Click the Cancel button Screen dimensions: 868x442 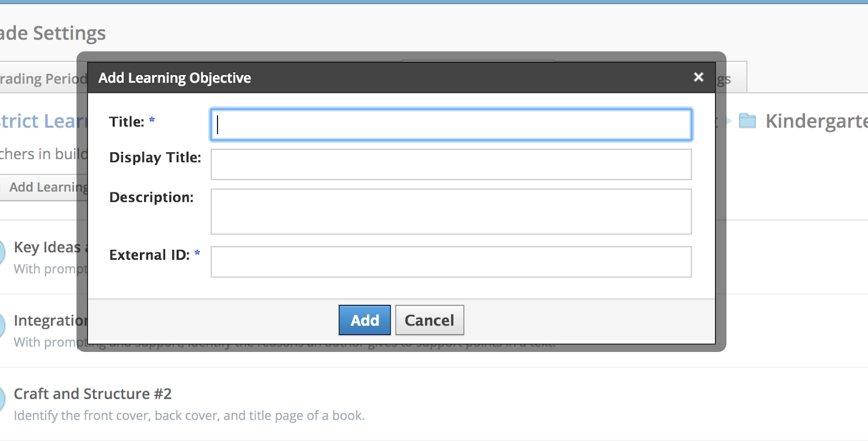coord(429,321)
